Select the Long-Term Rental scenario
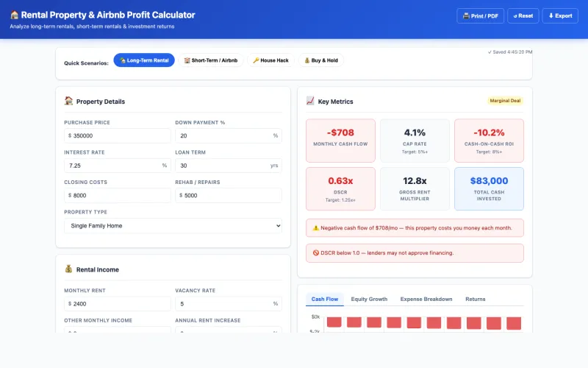 (144, 60)
